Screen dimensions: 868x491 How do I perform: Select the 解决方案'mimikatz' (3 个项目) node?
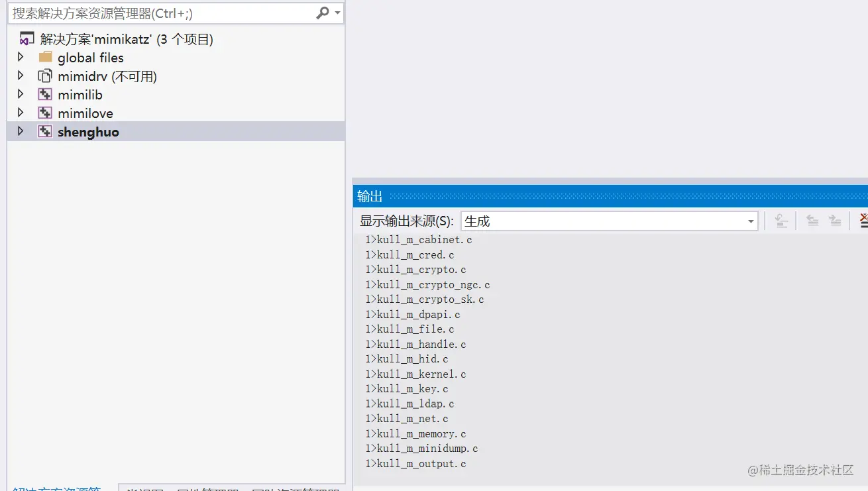tap(127, 39)
